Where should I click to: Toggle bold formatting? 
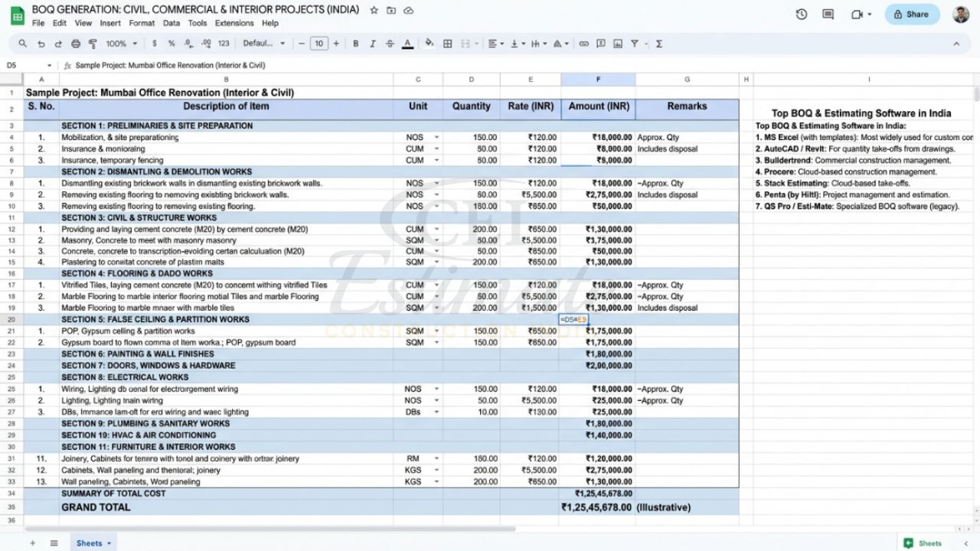tap(355, 44)
